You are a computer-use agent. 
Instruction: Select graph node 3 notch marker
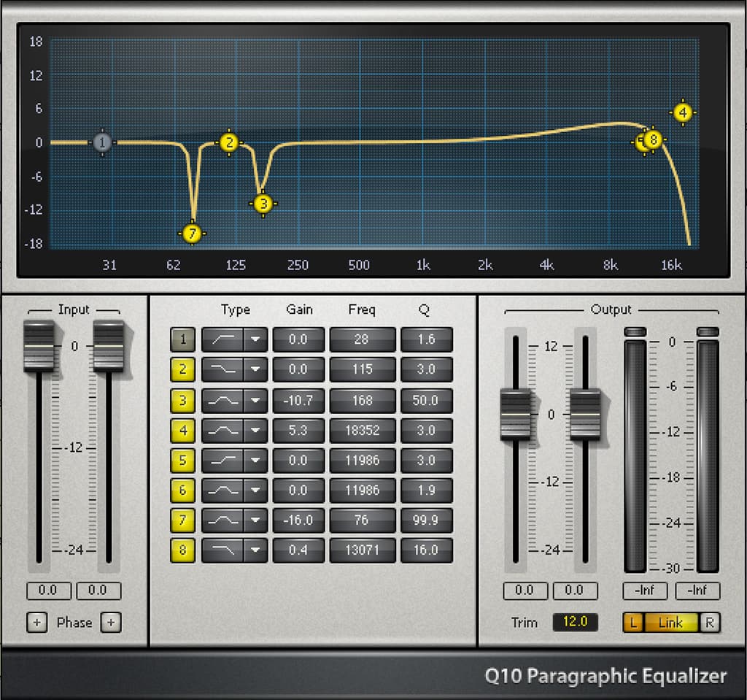[263, 204]
